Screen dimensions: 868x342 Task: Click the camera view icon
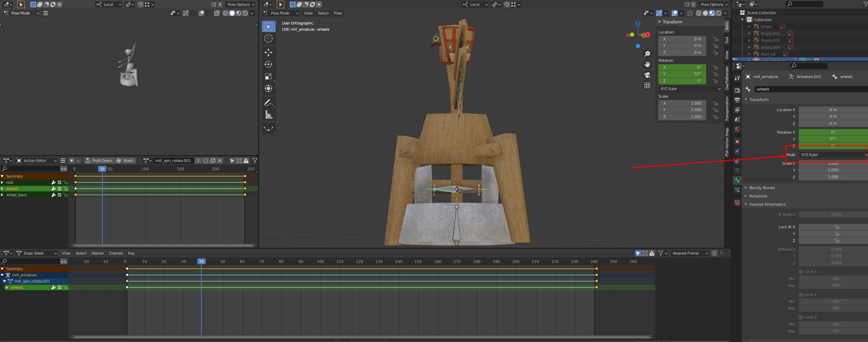pyautogui.click(x=647, y=75)
